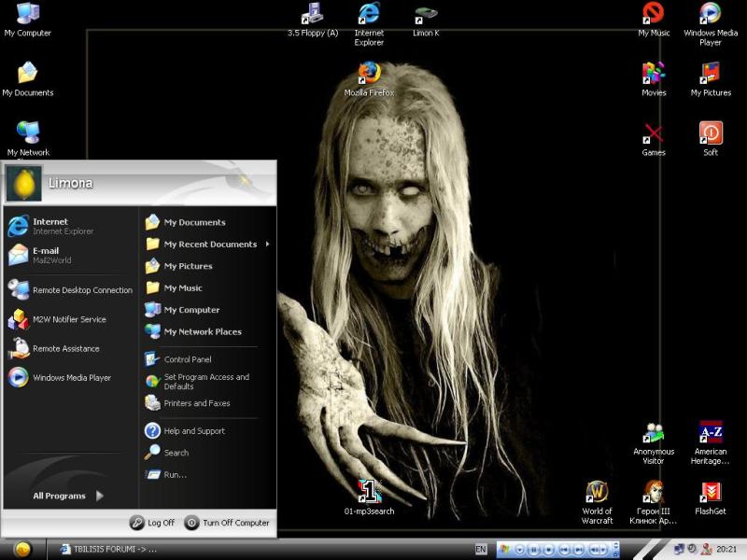The width and height of the screenshot is (747, 560).
Task: Click the Turn Off Computer button
Action: point(227,523)
